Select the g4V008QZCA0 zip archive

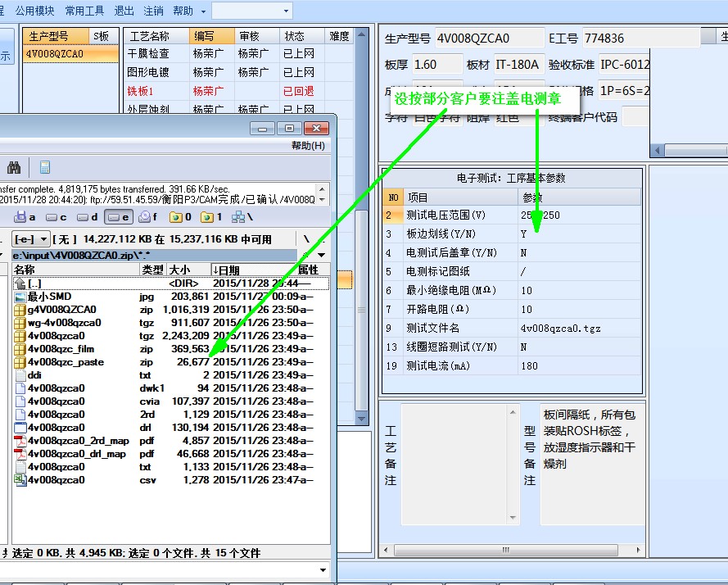tap(171, 310)
